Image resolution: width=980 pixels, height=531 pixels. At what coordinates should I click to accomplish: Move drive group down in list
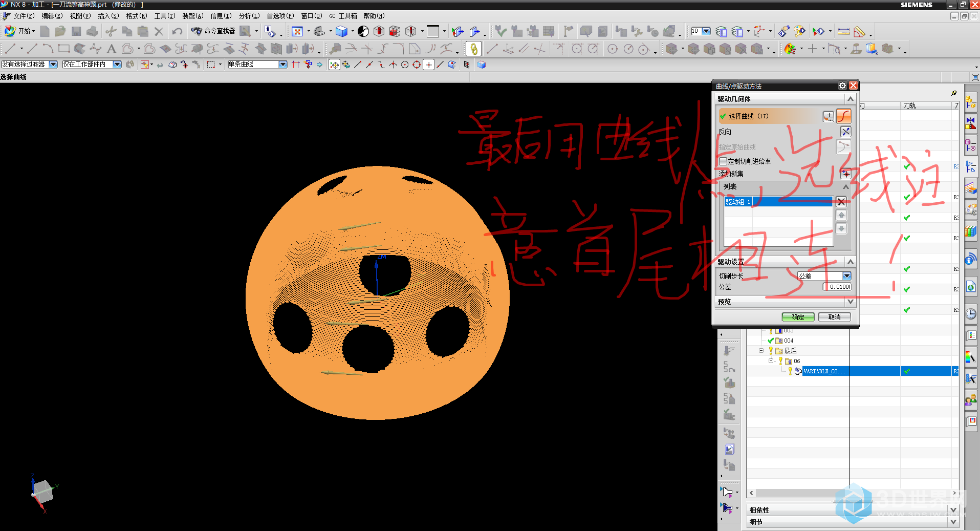841,228
